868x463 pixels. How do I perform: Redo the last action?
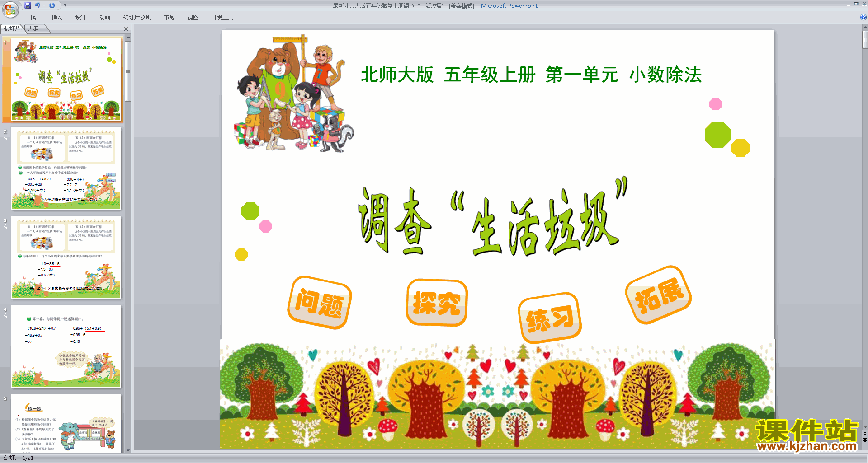52,5
